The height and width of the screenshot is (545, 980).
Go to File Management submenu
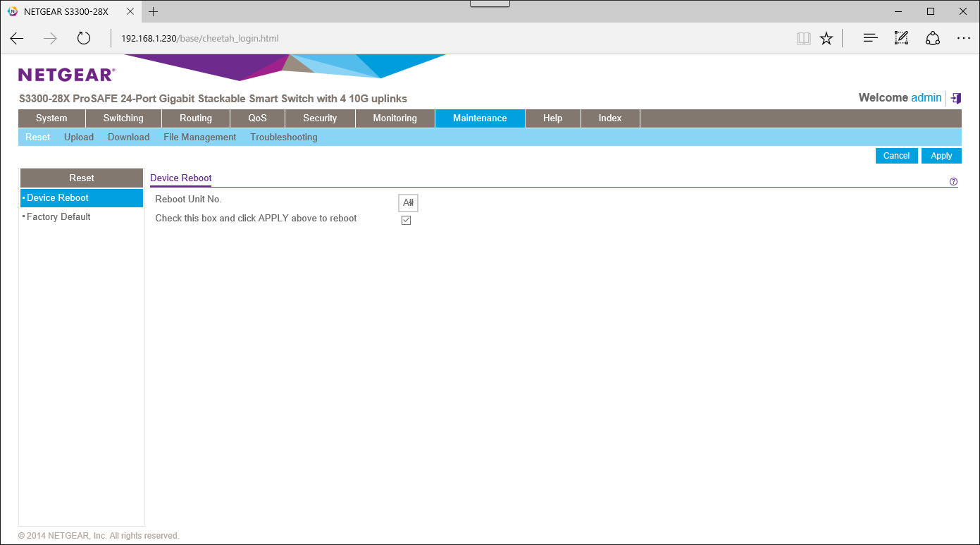click(200, 137)
